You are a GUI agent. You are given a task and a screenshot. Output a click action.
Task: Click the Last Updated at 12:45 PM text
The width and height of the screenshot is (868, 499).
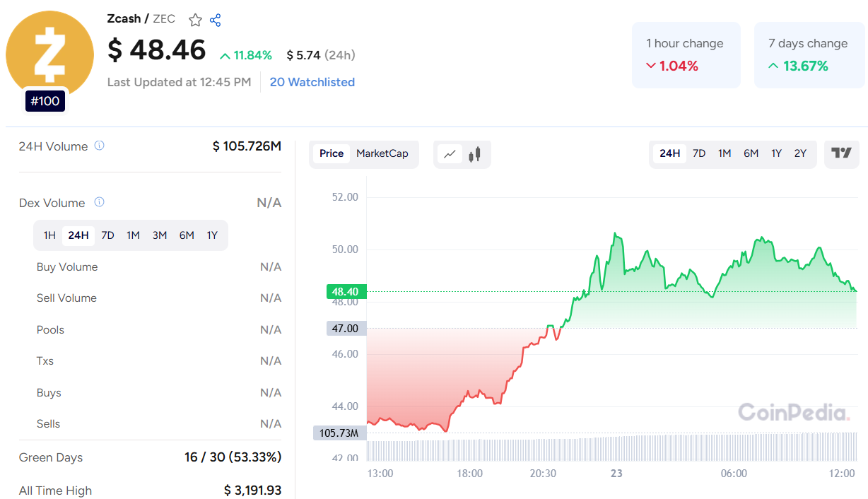pyautogui.click(x=179, y=82)
